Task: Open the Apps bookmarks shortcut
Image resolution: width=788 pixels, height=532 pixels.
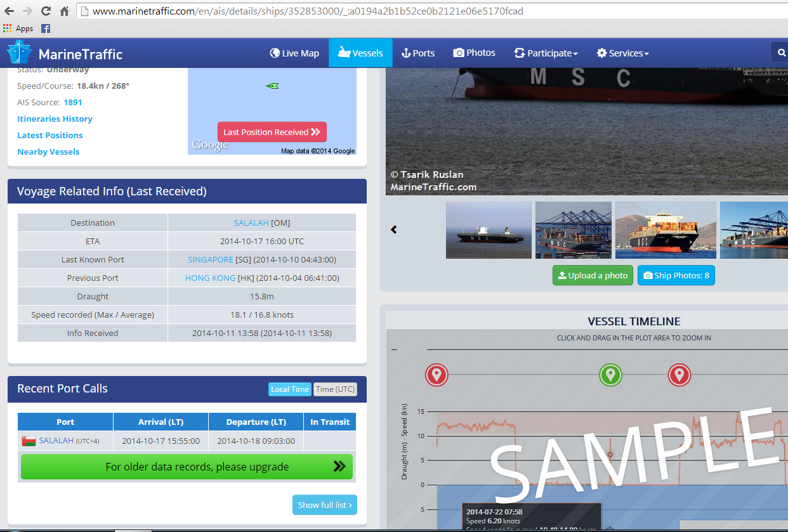Action: click(18, 29)
